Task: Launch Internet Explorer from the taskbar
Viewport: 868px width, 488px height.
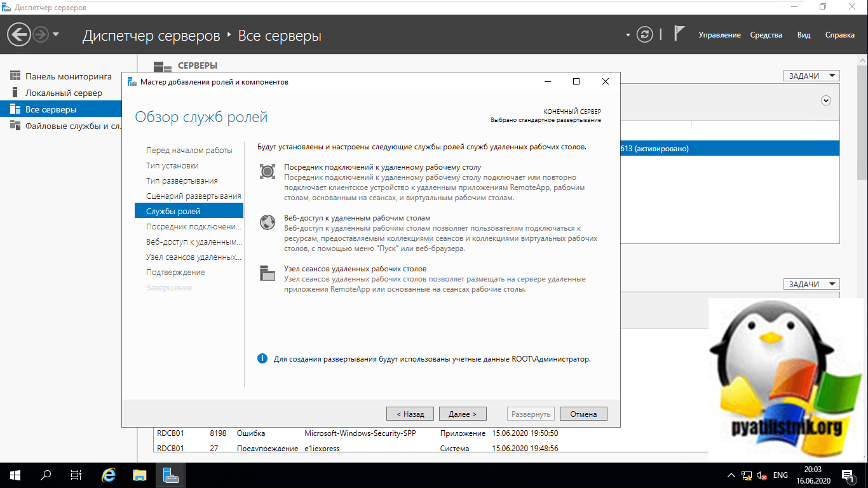Action: pyautogui.click(x=109, y=475)
